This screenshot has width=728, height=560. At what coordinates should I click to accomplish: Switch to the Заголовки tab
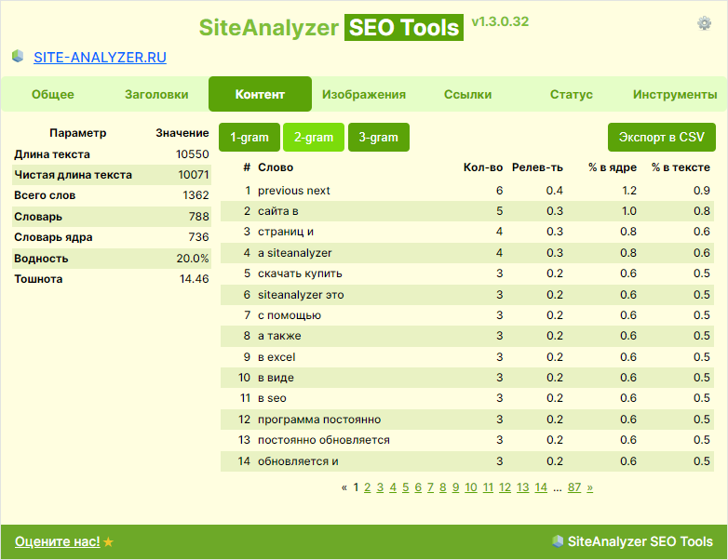pyautogui.click(x=156, y=94)
